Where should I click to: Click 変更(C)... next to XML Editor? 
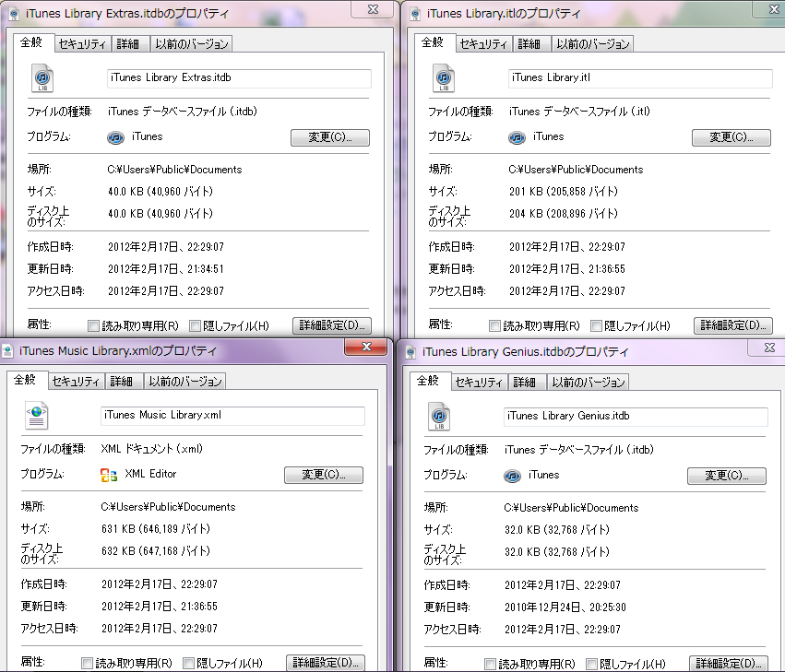324,475
